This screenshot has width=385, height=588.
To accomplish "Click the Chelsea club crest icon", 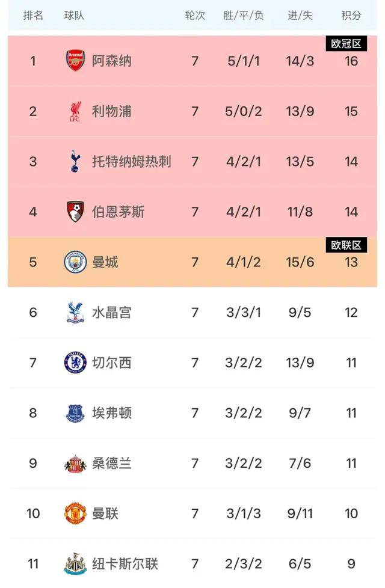I will click(75, 363).
